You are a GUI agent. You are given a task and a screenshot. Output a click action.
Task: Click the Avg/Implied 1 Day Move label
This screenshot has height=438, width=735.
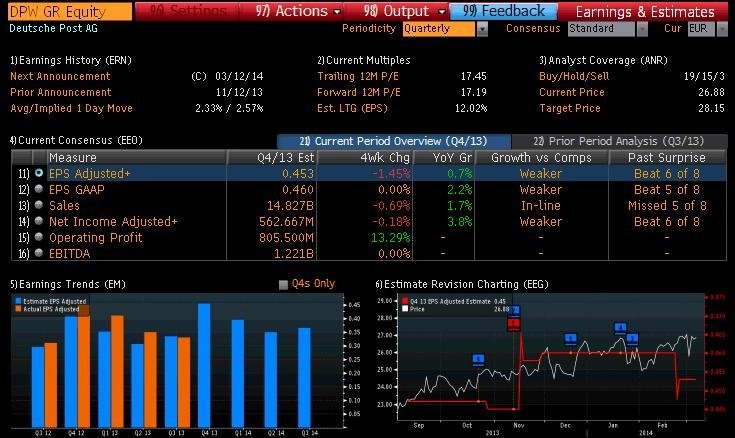[71, 108]
